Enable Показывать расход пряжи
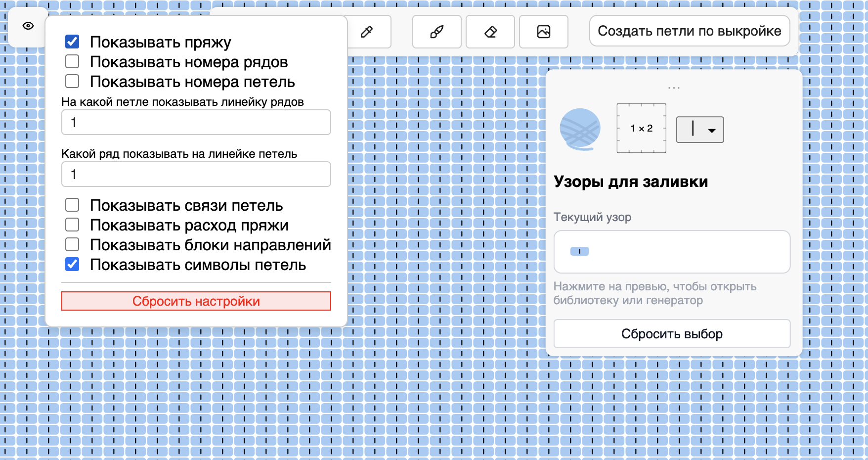The image size is (868, 460). coord(72,224)
